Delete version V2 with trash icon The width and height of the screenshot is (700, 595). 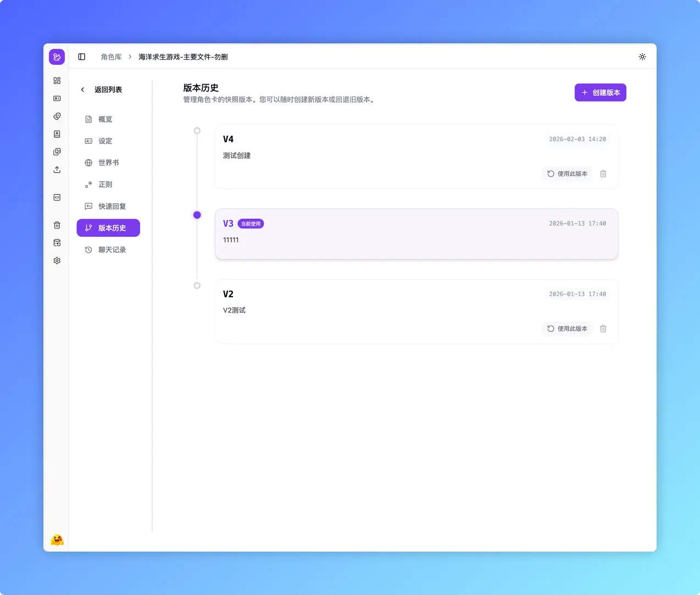pos(603,329)
